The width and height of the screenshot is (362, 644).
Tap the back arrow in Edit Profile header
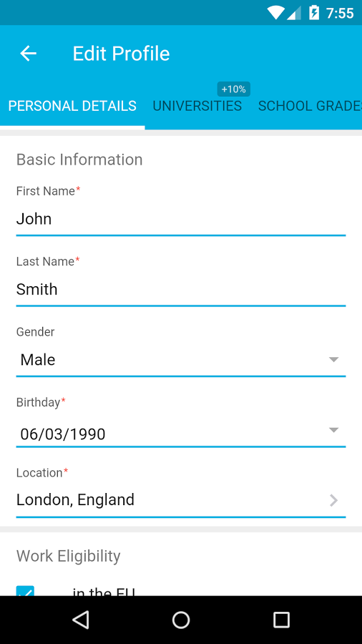coord(29,54)
